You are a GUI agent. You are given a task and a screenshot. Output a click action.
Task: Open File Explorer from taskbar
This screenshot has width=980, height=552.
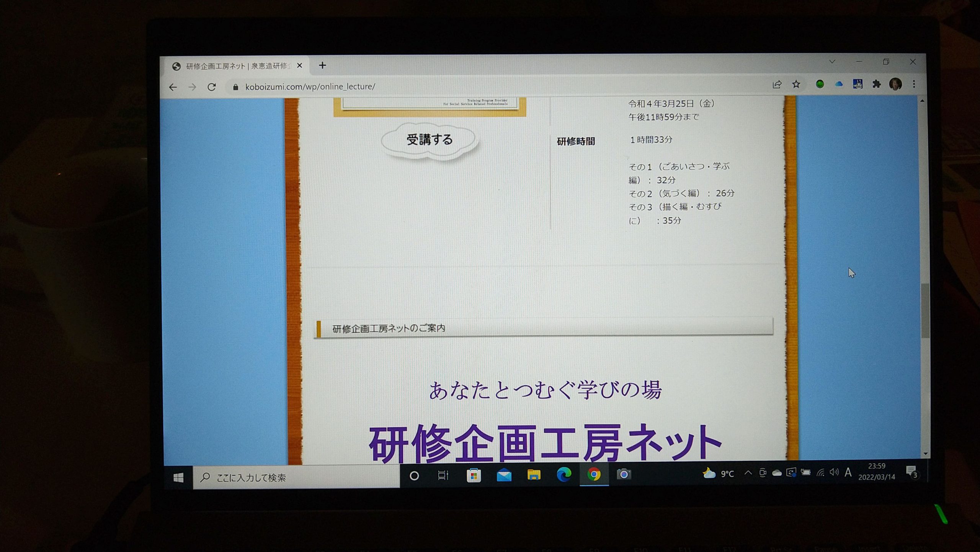[534, 475]
